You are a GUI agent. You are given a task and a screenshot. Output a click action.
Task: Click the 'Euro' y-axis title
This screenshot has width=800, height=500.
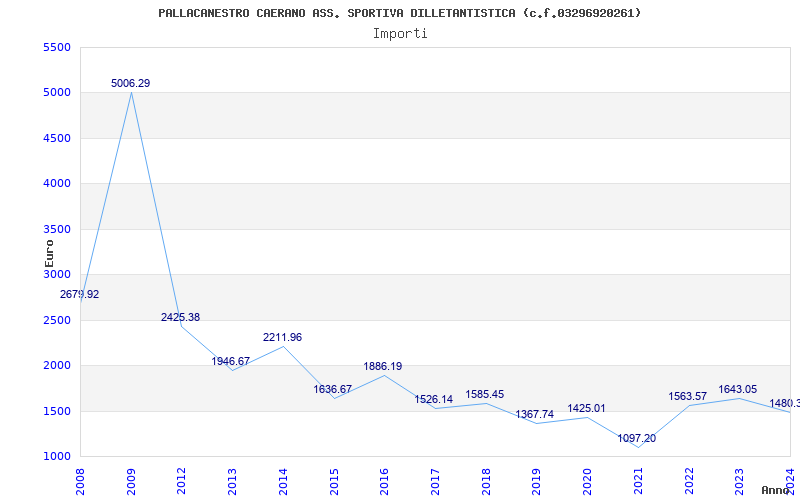[x=49, y=253]
